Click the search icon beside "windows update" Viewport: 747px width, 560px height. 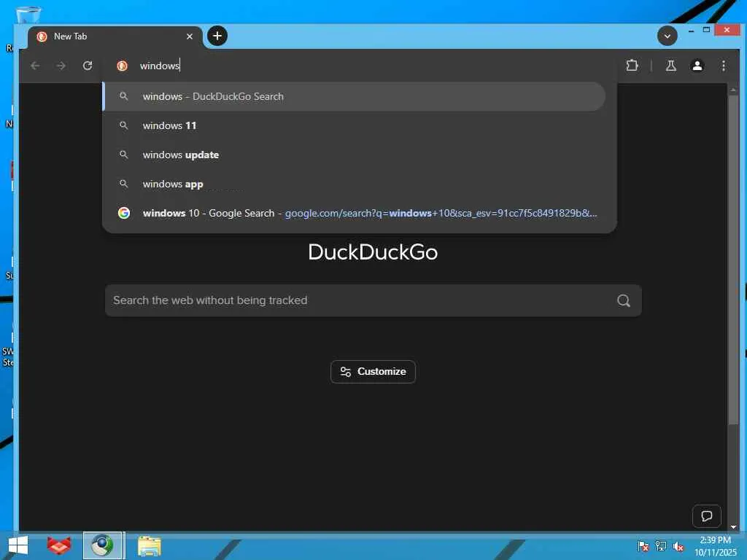coord(124,155)
